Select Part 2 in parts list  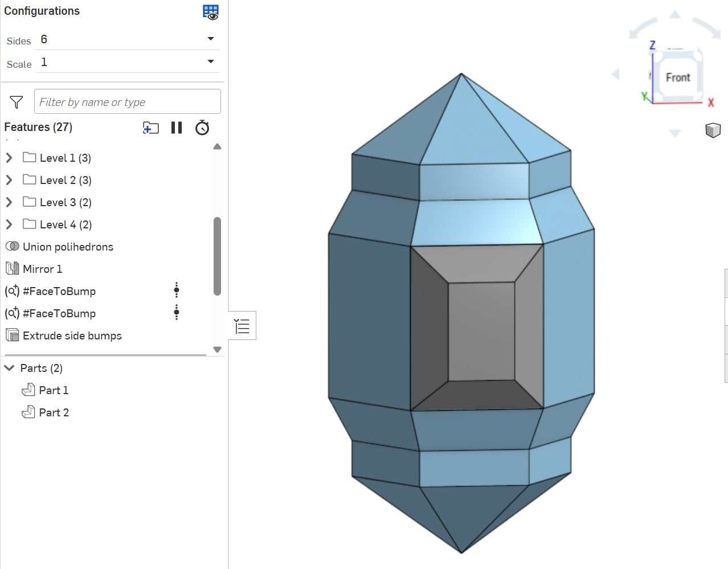tap(54, 412)
